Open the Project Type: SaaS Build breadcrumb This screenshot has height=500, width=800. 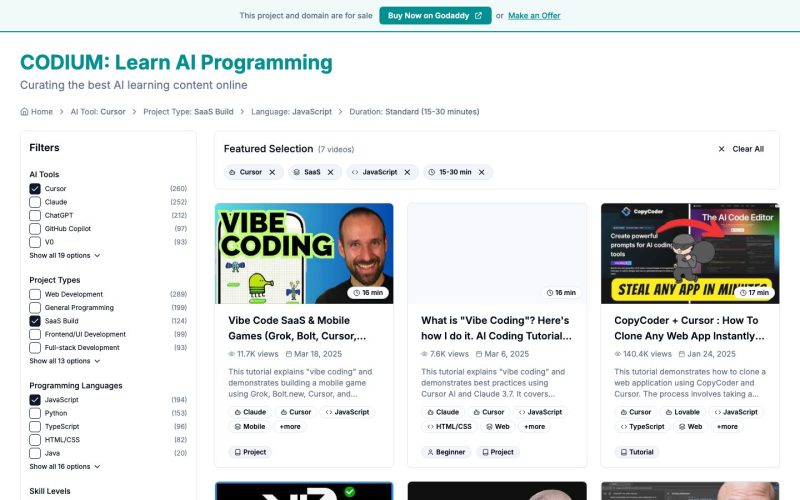click(188, 112)
